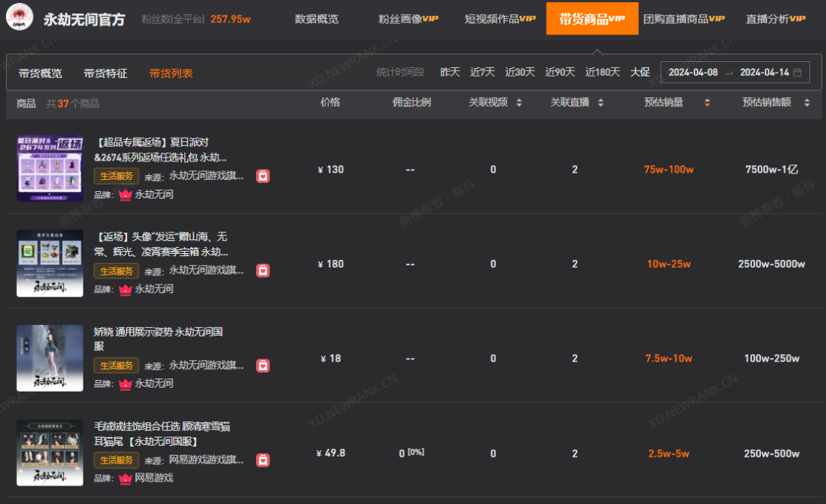Viewport: 826px width, 504px height.
Task: Click the crown icon beside 网易游戏 brand
Action: coord(125,478)
